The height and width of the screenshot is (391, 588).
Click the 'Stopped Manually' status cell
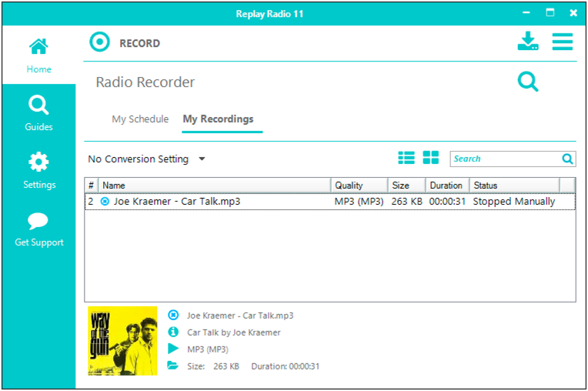click(514, 202)
